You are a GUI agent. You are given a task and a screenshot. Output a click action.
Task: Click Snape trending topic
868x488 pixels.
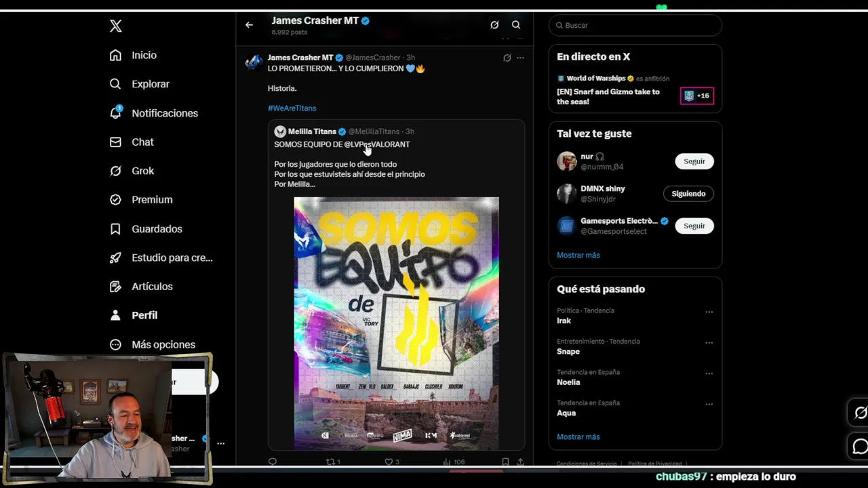[x=568, y=352]
